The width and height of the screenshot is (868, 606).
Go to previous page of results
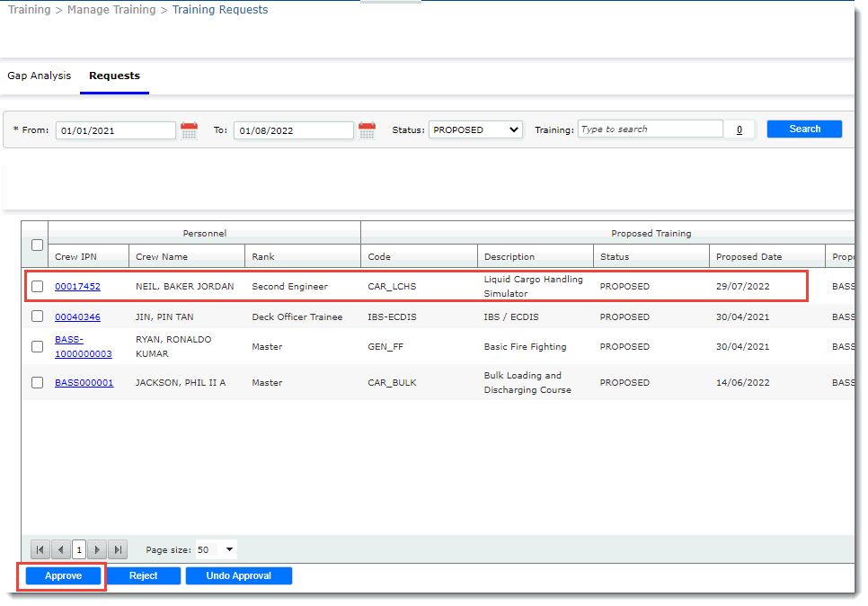click(x=60, y=549)
